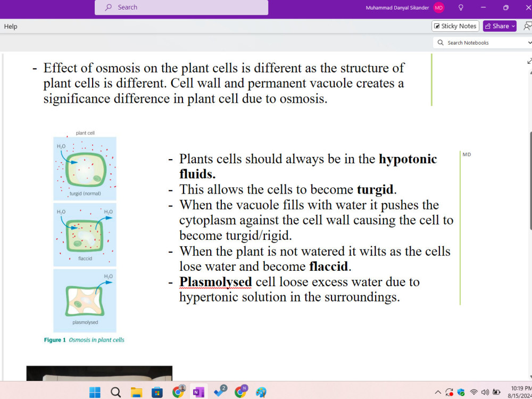
Task: Open first Chrome profile on taskbar
Action: pyautogui.click(x=178, y=392)
